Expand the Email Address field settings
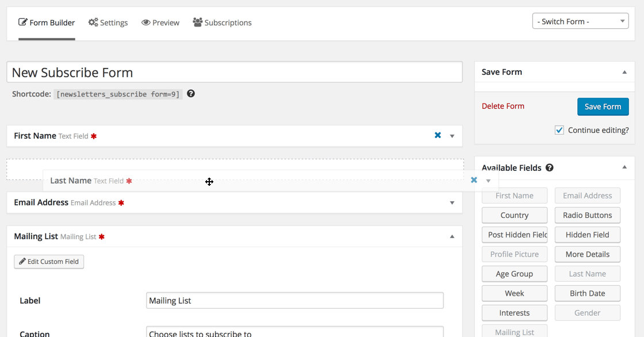Screen dimensions: 644x337 452,202
